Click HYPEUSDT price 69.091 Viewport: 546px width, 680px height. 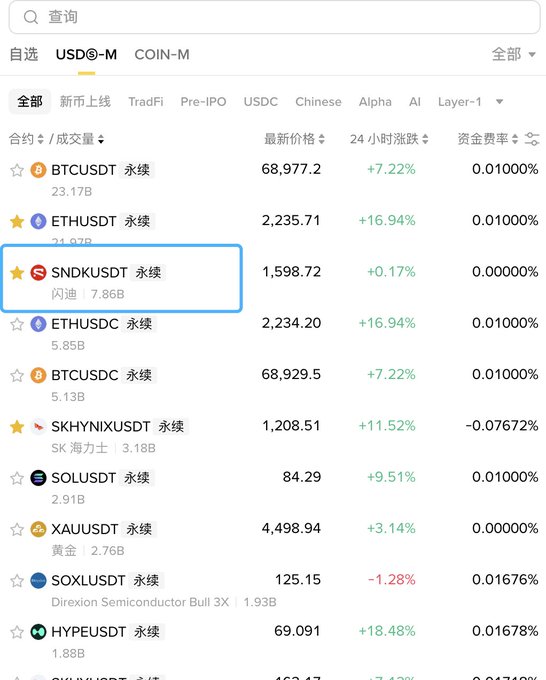click(x=298, y=631)
